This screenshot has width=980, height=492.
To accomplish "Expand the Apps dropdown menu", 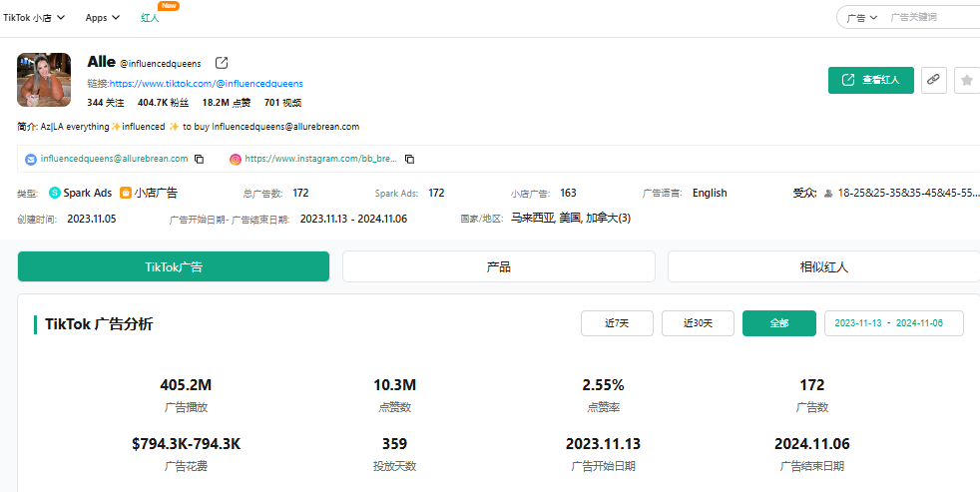I will pyautogui.click(x=103, y=18).
